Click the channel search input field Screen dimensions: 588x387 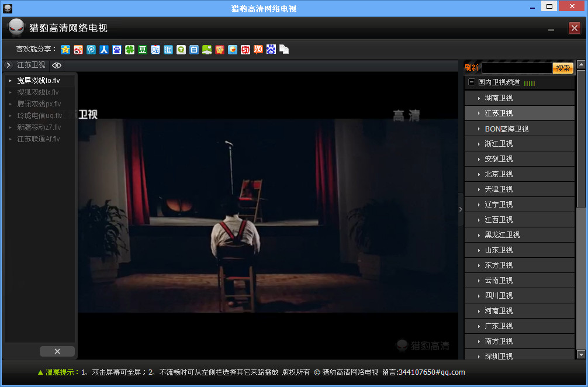516,68
